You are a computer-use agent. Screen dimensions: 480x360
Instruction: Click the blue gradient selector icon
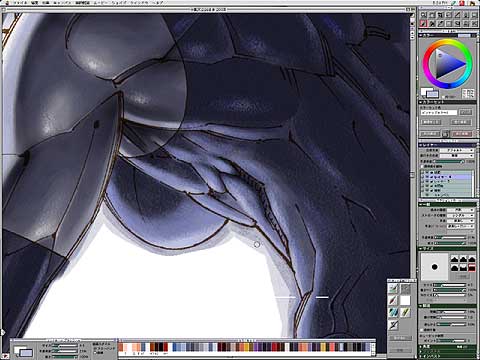394,312
